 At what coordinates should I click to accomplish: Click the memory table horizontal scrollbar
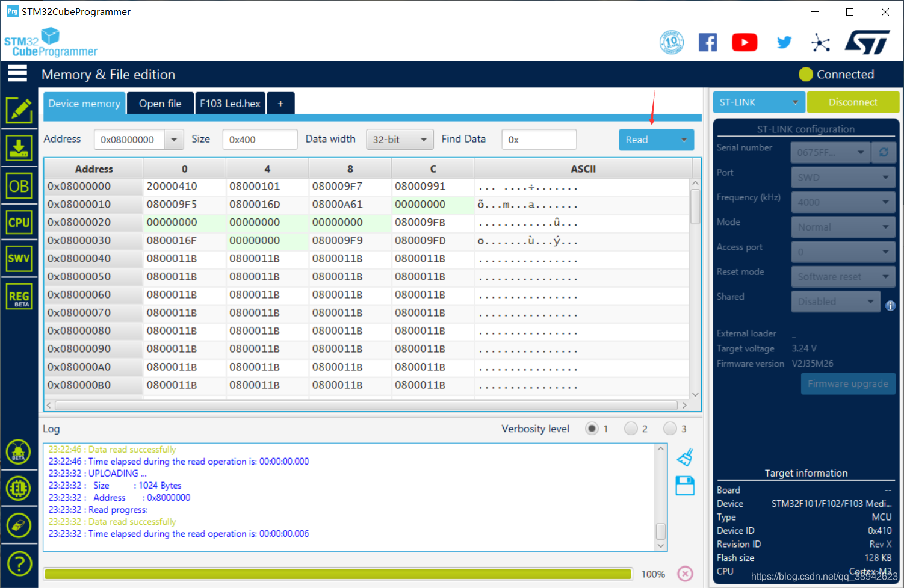[367, 405]
